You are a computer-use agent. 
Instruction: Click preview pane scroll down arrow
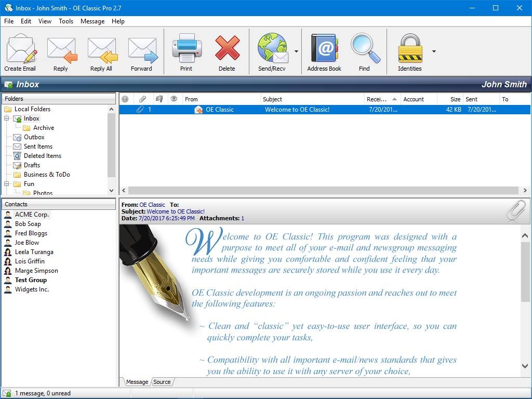pos(525,366)
